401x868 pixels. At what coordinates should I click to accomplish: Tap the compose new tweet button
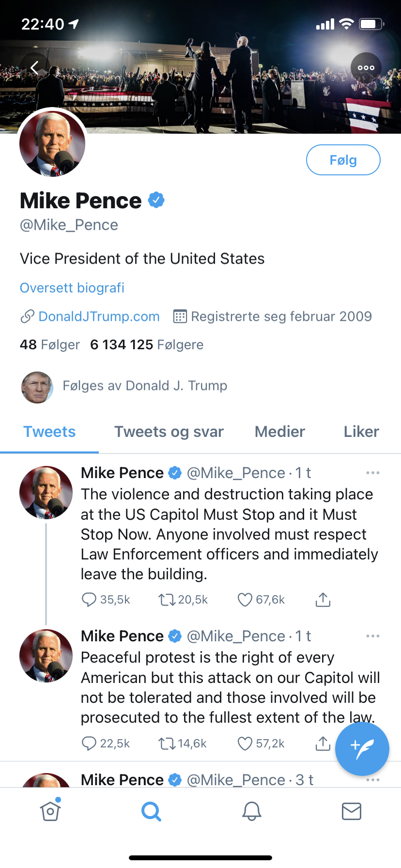pyautogui.click(x=362, y=748)
